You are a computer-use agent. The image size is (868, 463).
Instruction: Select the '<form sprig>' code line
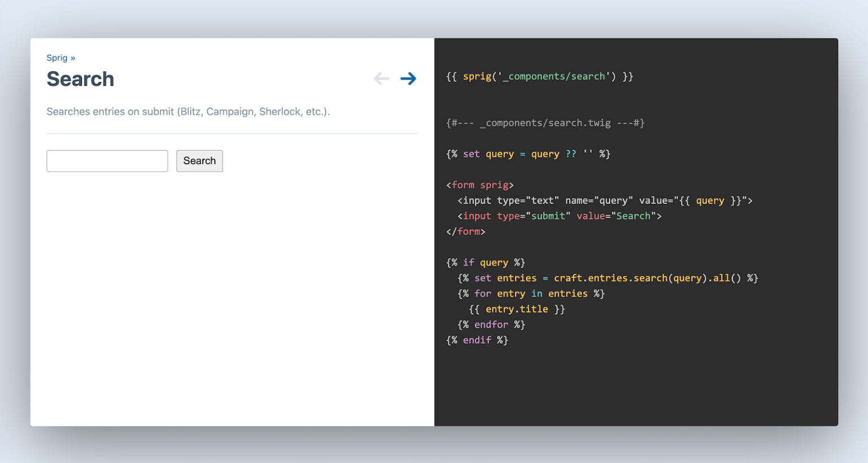480,185
